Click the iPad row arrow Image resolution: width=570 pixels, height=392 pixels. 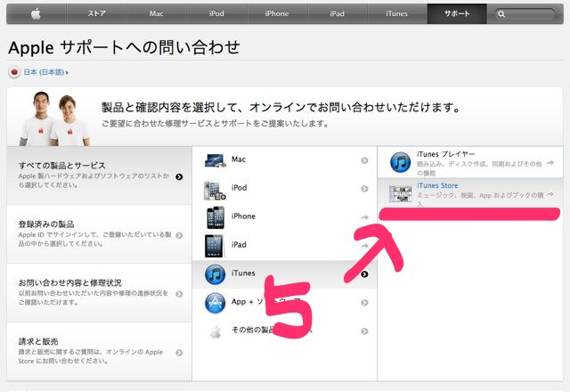[x=364, y=246]
